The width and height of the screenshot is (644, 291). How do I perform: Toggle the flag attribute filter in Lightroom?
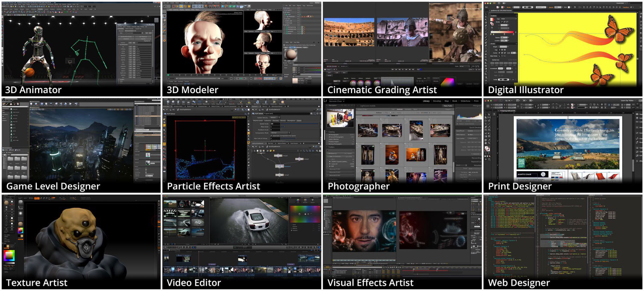tap(390, 113)
